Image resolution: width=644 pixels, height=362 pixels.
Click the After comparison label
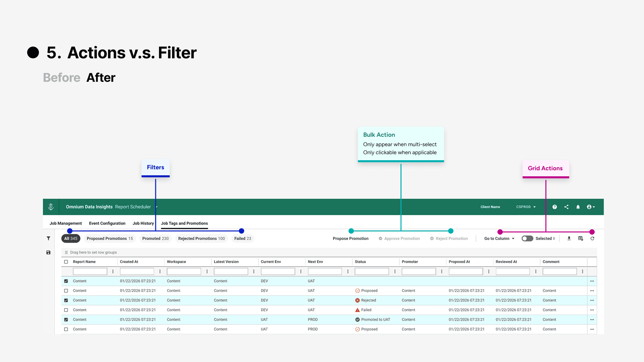click(101, 77)
